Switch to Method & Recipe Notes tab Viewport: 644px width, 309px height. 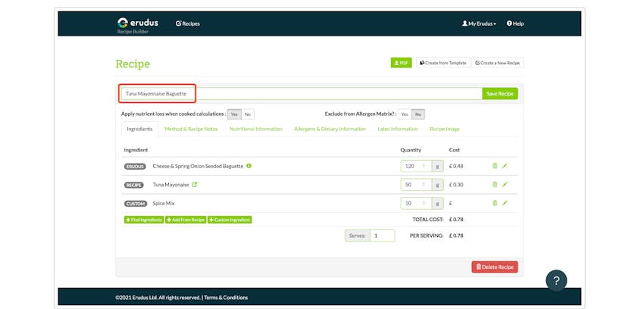pyautogui.click(x=191, y=129)
